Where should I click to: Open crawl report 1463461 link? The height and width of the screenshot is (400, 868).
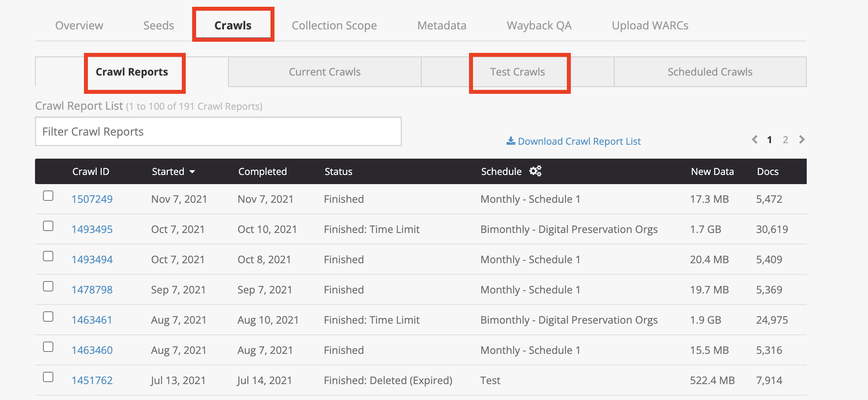point(92,320)
